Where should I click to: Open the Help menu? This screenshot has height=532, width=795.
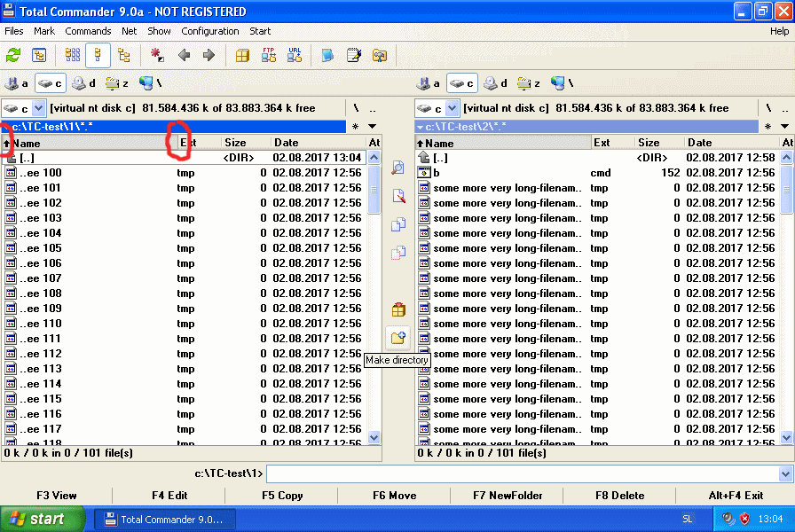click(779, 31)
